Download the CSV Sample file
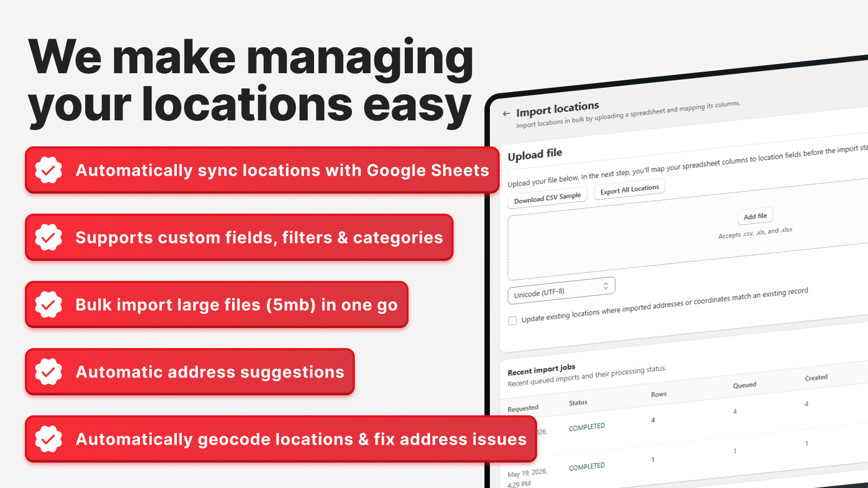Viewport: 868px width, 488px height. (x=547, y=198)
